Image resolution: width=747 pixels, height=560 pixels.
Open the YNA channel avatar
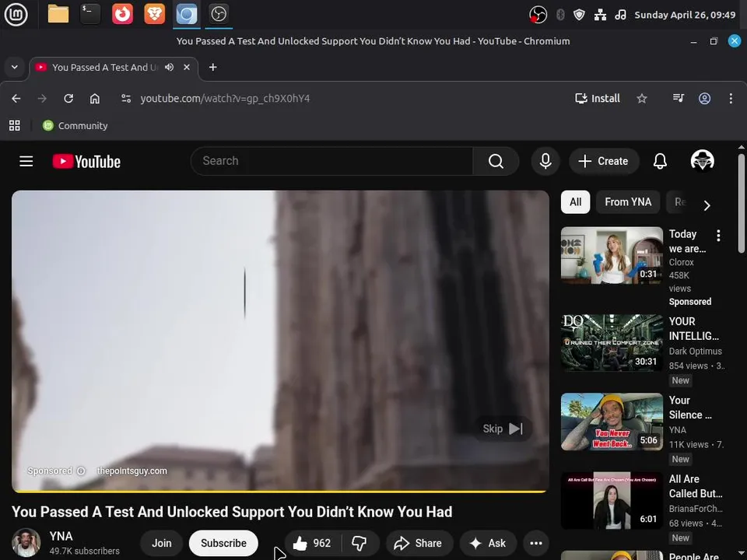click(x=26, y=542)
